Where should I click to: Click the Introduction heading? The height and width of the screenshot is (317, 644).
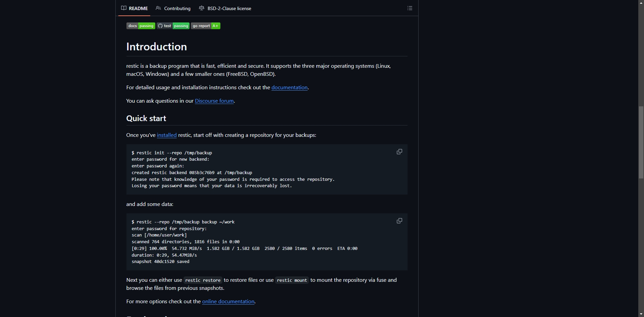(x=157, y=47)
